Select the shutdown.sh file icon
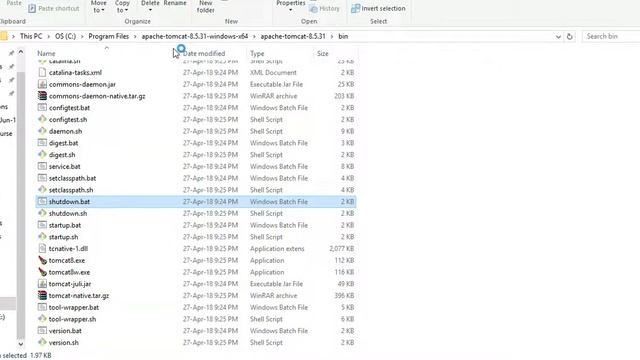 coord(42,213)
